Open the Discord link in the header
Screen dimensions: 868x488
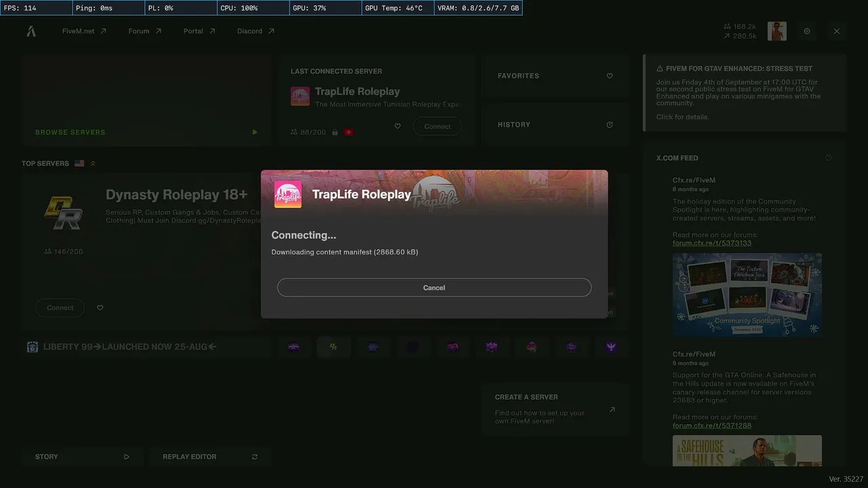tap(256, 31)
